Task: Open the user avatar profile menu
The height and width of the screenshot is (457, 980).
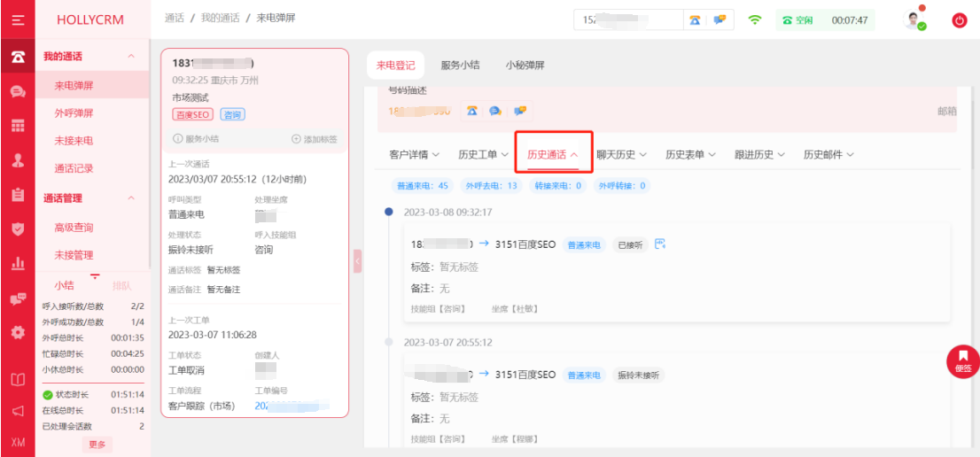Action: (914, 20)
